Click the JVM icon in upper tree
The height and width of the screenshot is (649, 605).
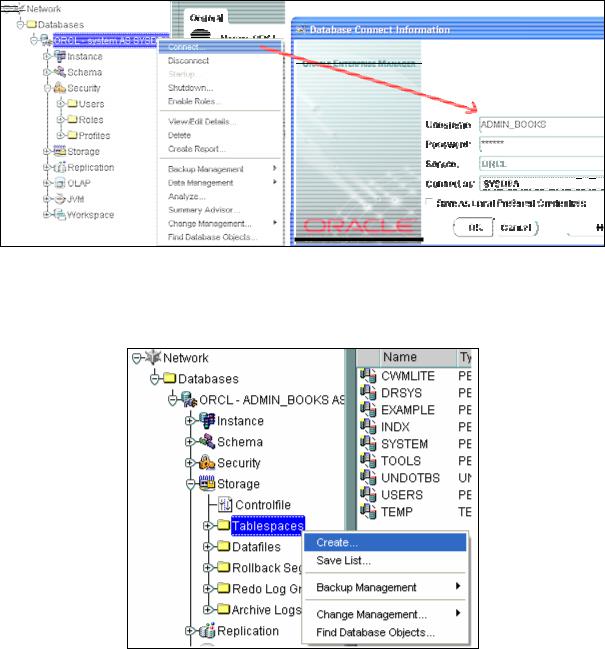pyautogui.click(x=60, y=199)
